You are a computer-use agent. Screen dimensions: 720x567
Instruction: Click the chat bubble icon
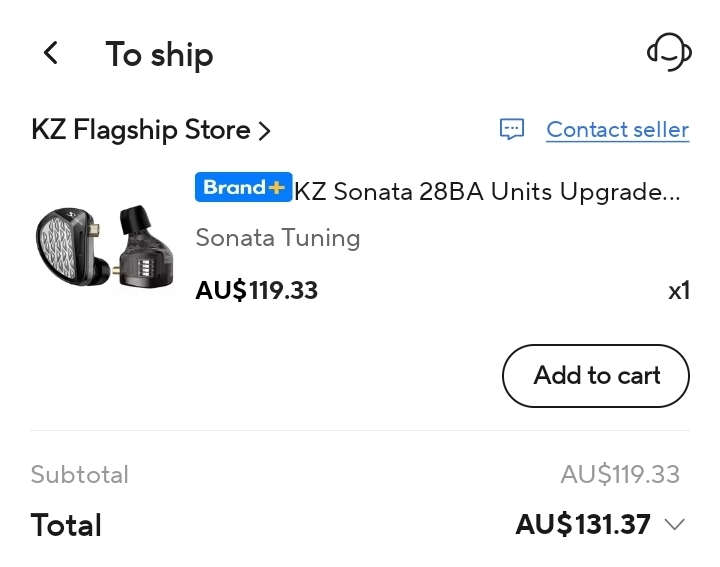tap(512, 130)
